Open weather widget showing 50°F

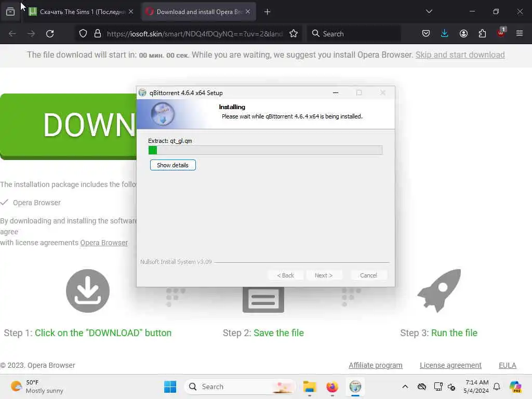click(x=37, y=387)
